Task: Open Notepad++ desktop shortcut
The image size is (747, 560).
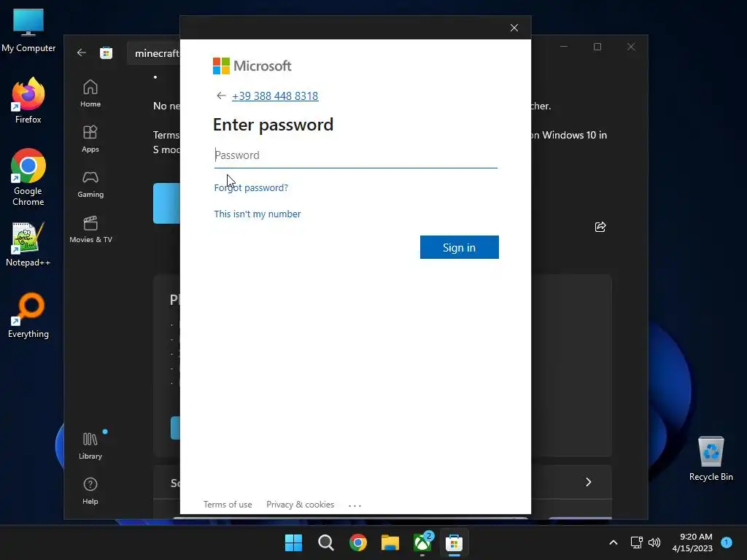Action: pos(28,244)
